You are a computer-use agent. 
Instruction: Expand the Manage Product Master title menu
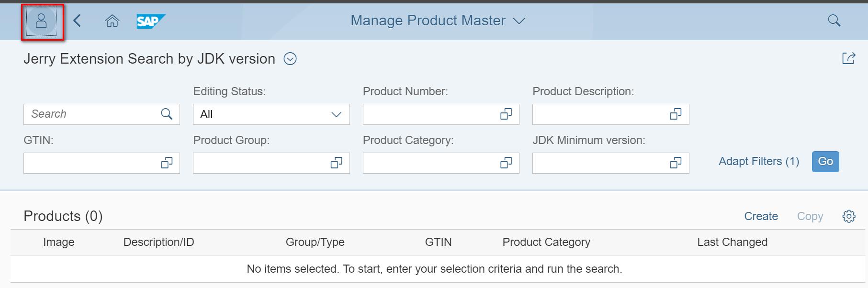point(519,21)
